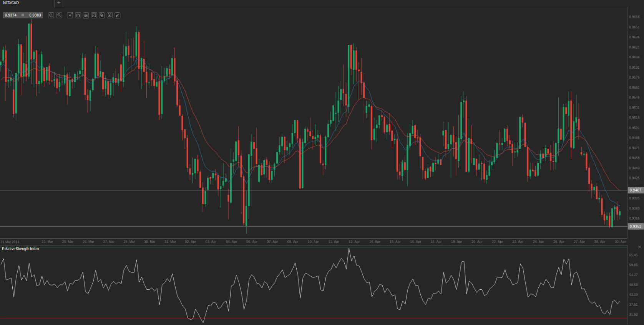The width and height of the screenshot is (644, 325).
Task: Open the indicators chart icon
Action: tap(94, 15)
